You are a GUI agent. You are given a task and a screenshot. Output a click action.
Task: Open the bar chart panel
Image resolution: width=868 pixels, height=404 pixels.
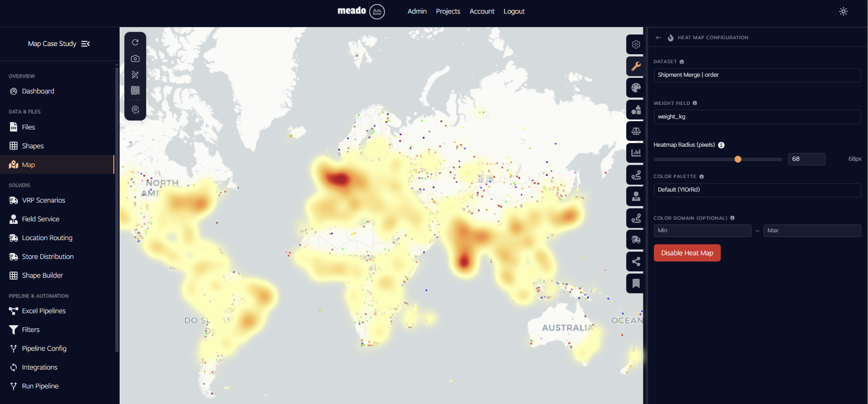pyautogui.click(x=636, y=153)
